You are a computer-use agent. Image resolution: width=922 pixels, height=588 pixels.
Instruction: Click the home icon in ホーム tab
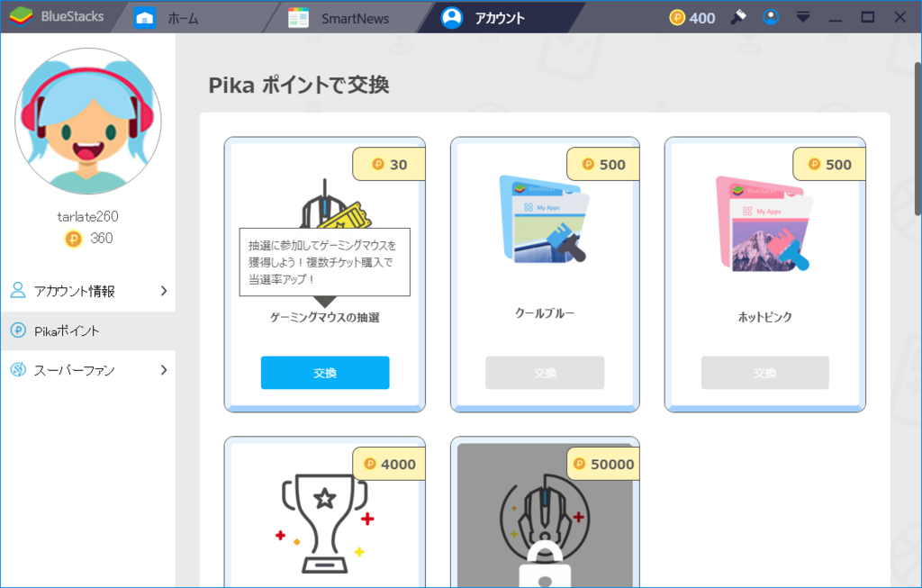pos(145,18)
